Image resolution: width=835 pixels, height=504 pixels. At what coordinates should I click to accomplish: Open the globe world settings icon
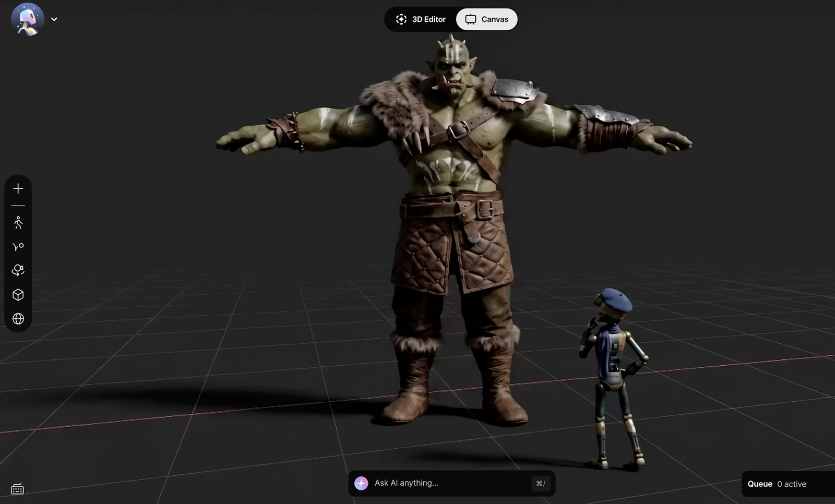(x=18, y=319)
